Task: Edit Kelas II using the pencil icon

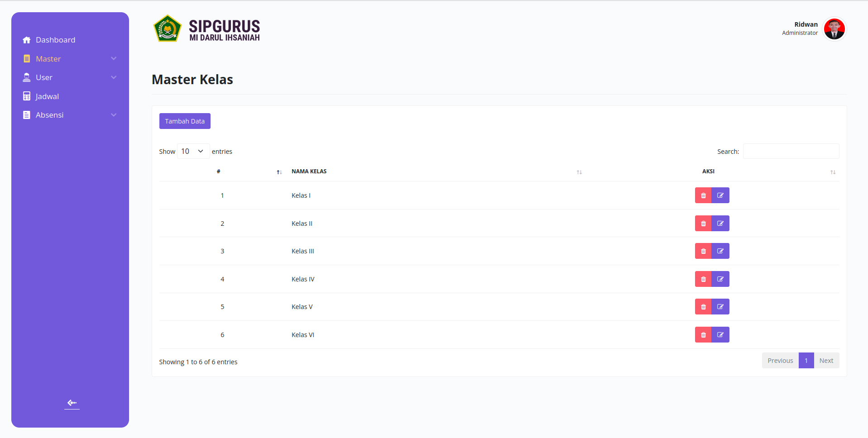Action: pos(720,224)
